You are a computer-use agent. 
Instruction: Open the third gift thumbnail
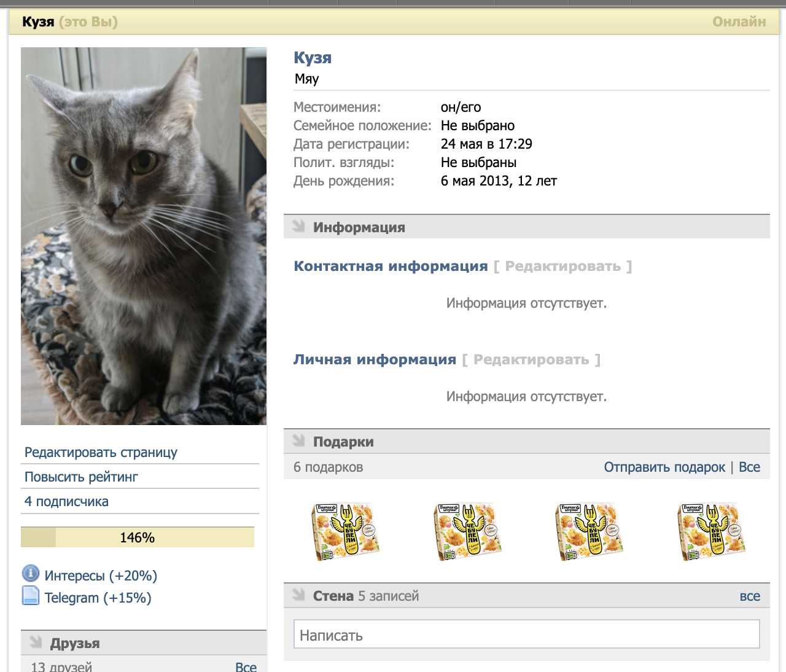tap(589, 531)
